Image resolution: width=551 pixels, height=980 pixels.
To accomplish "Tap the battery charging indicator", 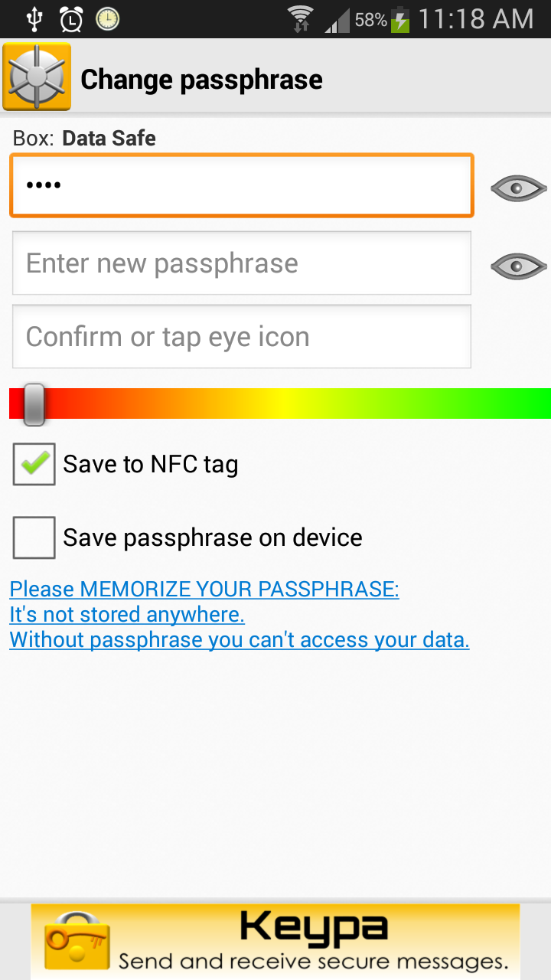I will coord(401,18).
